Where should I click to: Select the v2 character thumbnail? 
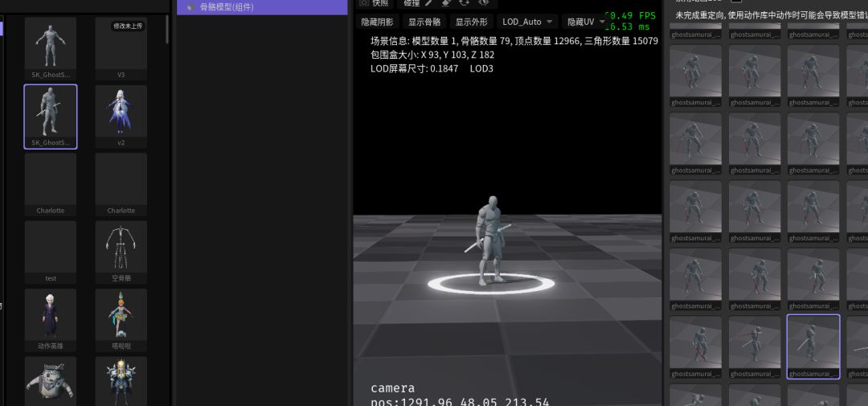click(x=121, y=117)
